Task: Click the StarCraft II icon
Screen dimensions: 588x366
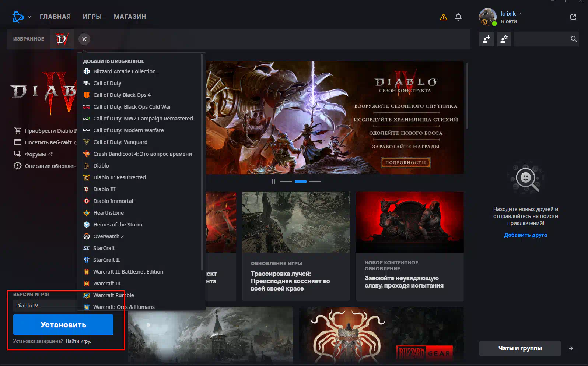Action: (87, 260)
